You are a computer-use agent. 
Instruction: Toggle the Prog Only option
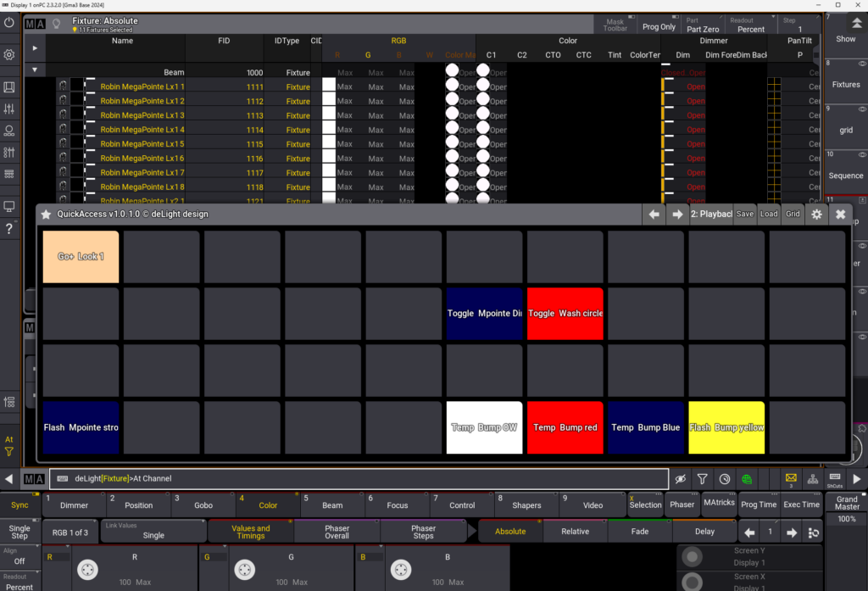coord(659,27)
